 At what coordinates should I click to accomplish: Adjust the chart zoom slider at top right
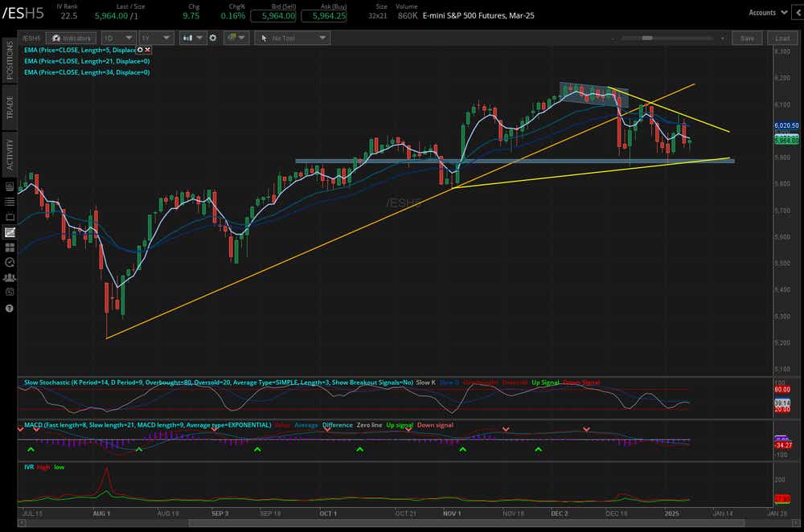[647, 37]
